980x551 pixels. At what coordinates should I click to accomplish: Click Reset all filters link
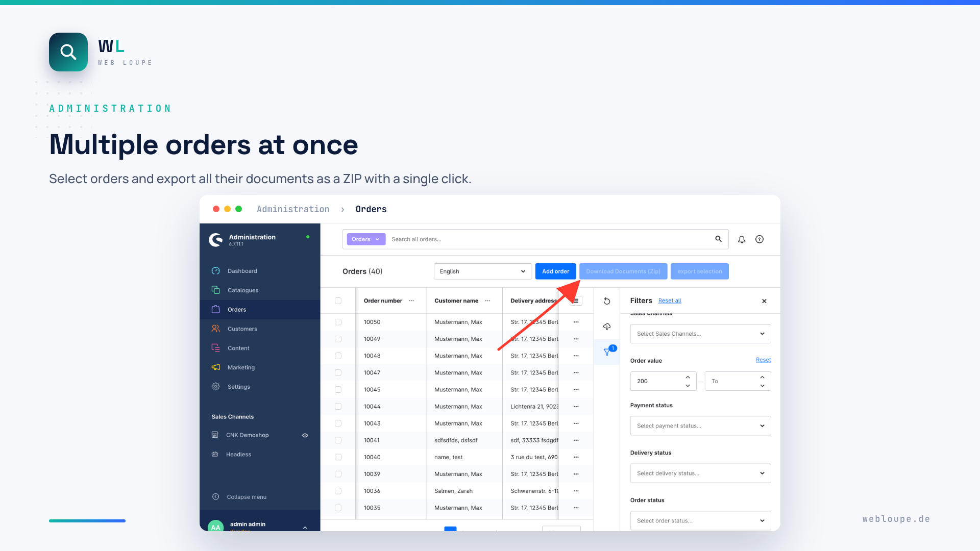(x=670, y=301)
